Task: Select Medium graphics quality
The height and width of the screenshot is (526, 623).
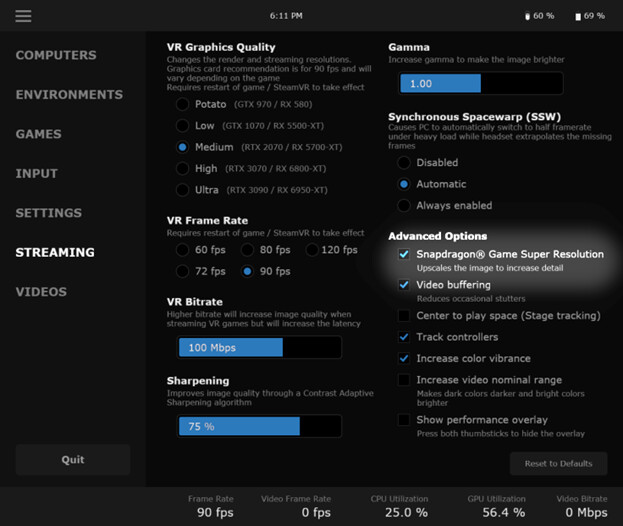Action: 182,147
